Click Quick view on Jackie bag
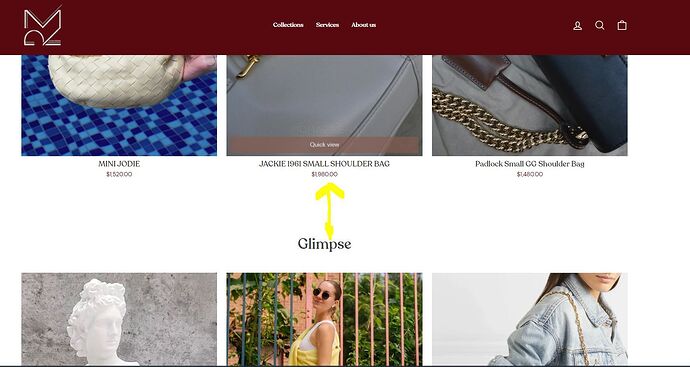 [324, 145]
